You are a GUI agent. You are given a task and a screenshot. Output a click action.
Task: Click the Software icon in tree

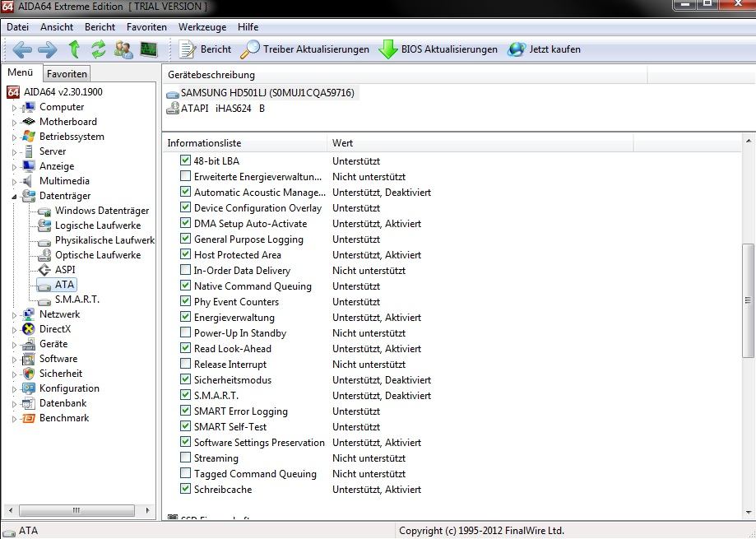[x=29, y=359]
